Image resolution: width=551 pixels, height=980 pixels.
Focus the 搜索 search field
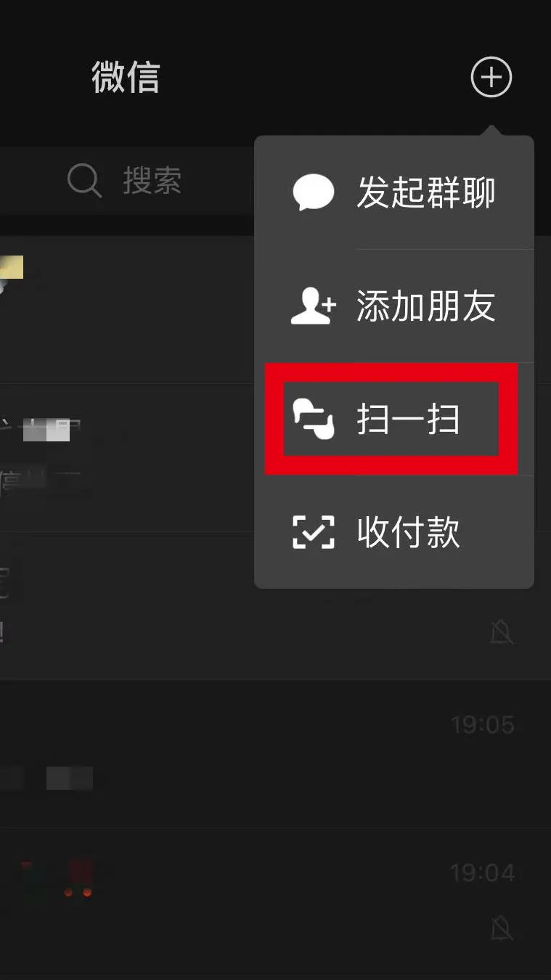point(127,180)
